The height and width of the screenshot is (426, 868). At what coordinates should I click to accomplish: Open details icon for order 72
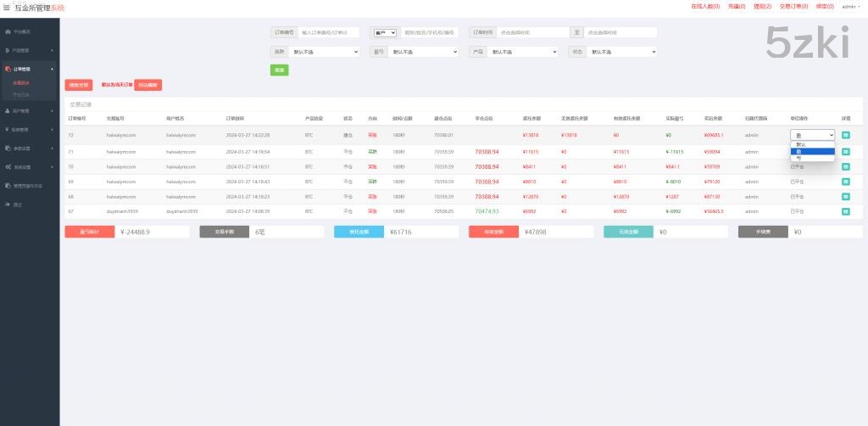coord(845,135)
